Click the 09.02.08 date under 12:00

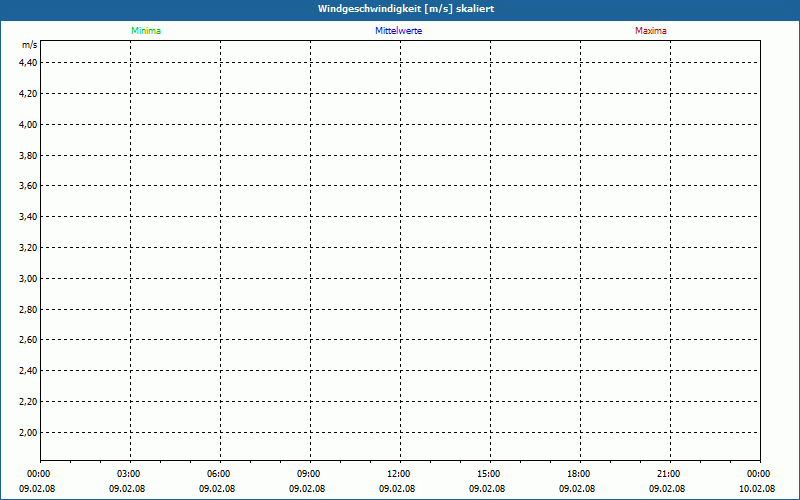[x=397, y=489]
